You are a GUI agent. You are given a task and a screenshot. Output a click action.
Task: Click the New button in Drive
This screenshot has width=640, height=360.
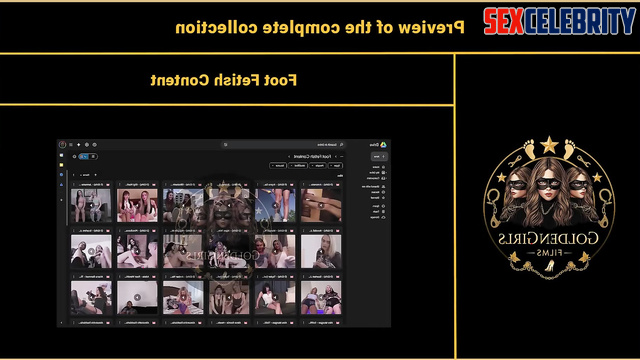click(x=379, y=156)
